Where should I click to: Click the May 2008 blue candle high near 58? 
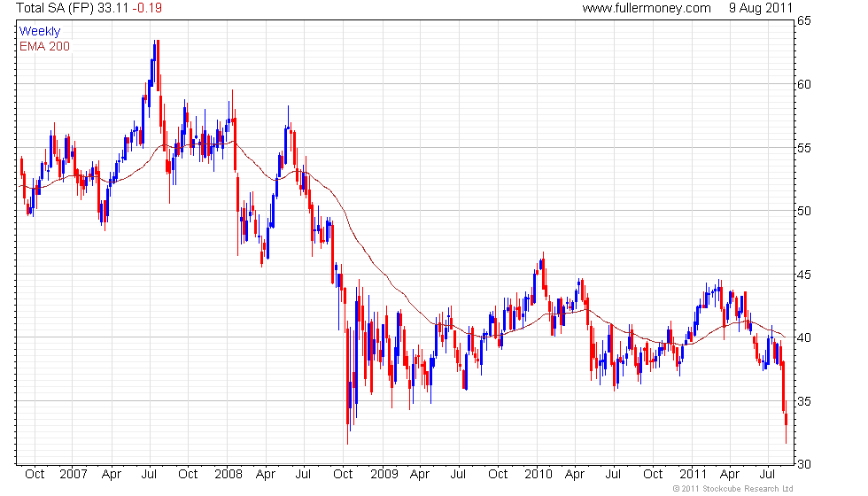(288, 128)
